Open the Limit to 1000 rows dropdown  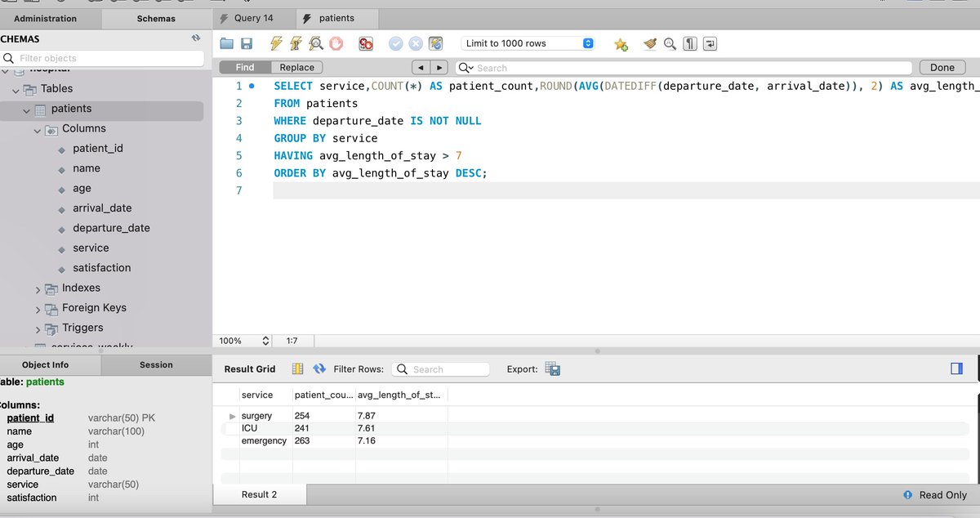[x=588, y=42]
